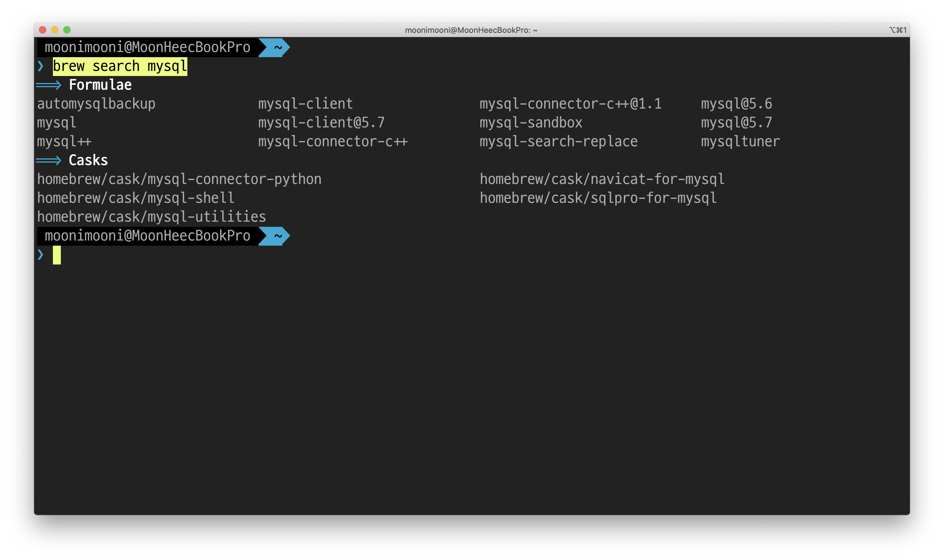This screenshot has height=560, width=944.
Task: Click the navicat-for-mysql cask entry
Action: click(602, 179)
